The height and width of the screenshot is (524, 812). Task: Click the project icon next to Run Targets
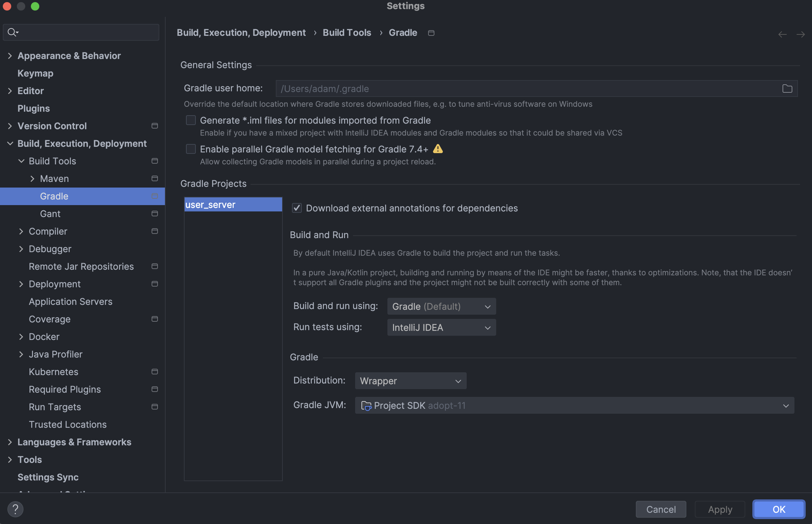(x=154, y=407)
